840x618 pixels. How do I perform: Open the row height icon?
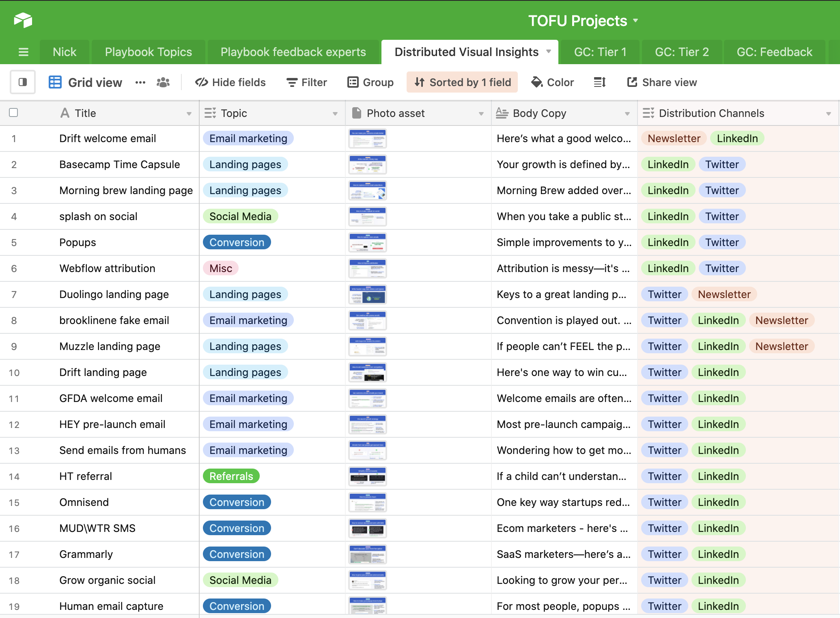[x=600, y=82]
